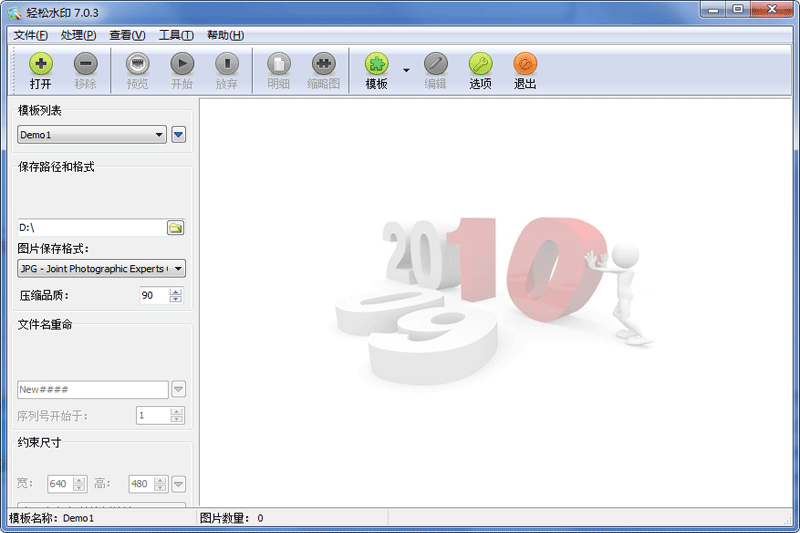Open the Demo1 template list dropdown
Image resolution: width=800 pixels, height=533 pixels.
pos(92,135)
